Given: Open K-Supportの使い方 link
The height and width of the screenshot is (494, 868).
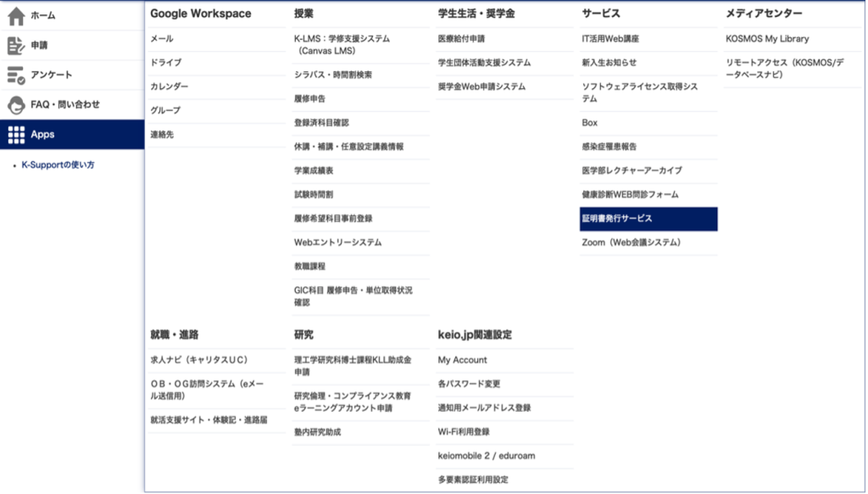Looking at the screenshot, I should [58, 165].
